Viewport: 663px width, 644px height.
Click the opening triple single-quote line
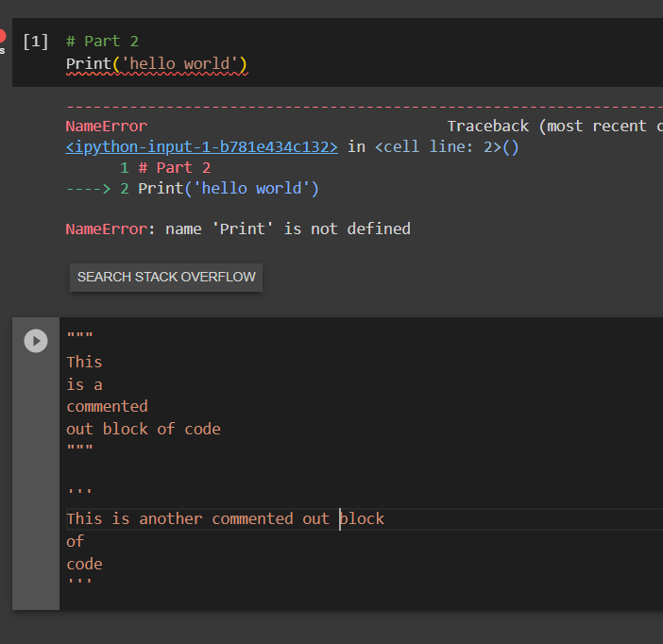pos(79,493)
